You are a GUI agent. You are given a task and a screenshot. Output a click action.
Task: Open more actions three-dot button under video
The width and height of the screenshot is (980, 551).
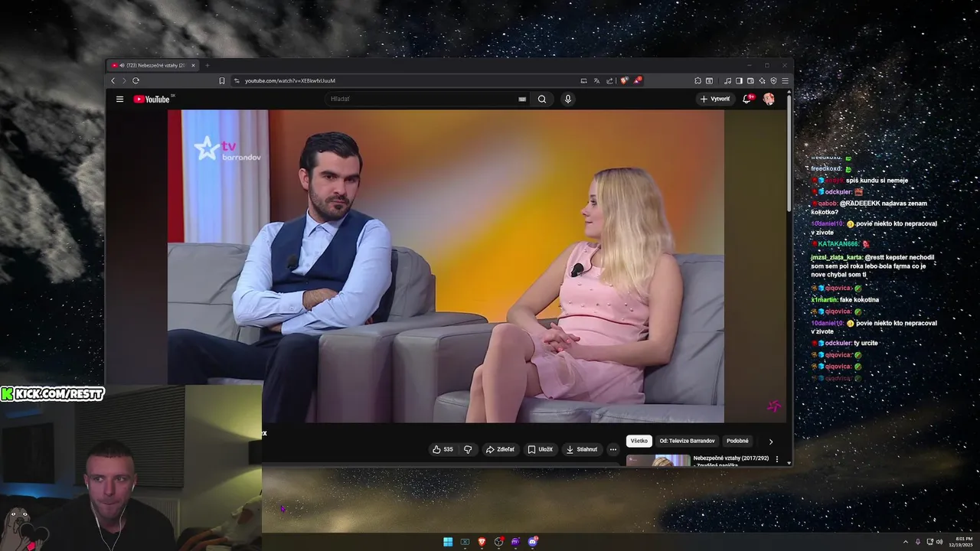pos(613,449)
